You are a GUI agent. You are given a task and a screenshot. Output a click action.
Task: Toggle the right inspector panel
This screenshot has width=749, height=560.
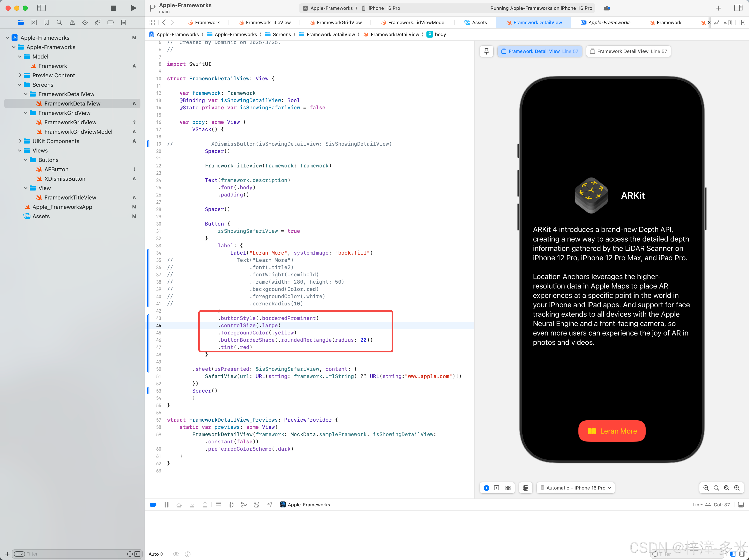(738, 8)
